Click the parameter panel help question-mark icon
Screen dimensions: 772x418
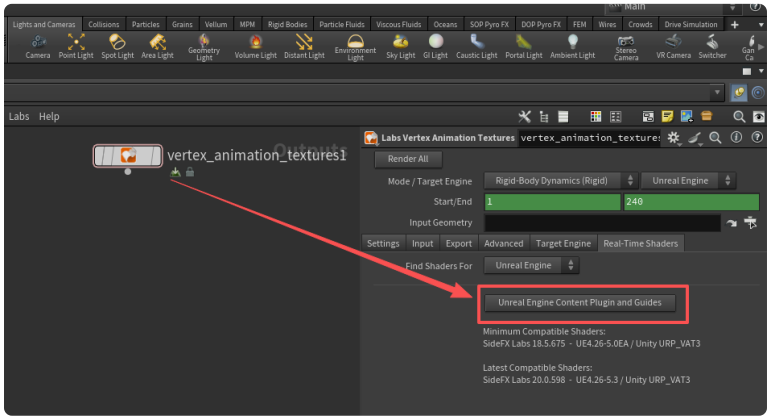point(756,138)
